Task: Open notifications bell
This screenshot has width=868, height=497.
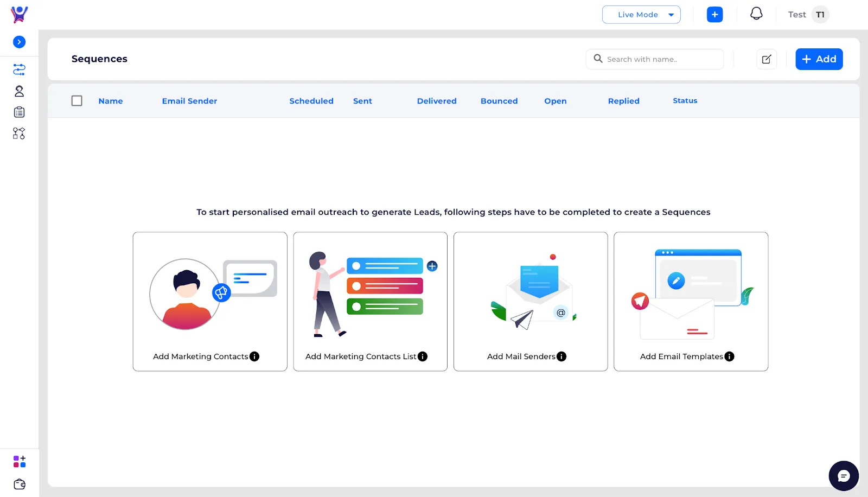Action: tap(756, 14)
